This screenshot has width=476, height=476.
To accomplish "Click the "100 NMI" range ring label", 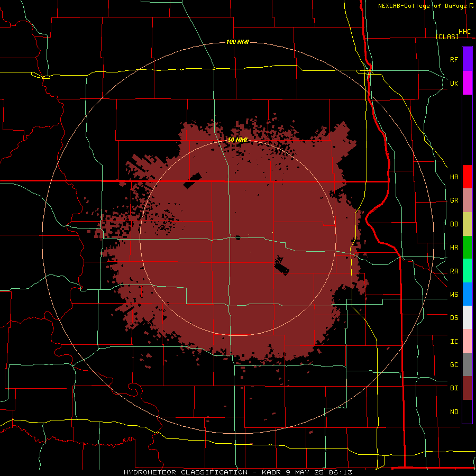I will 237,42.
